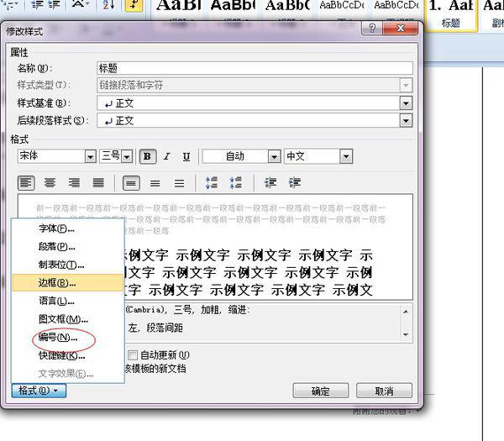
Task: Toggle Underline formatting button
Action: [186, 156]
